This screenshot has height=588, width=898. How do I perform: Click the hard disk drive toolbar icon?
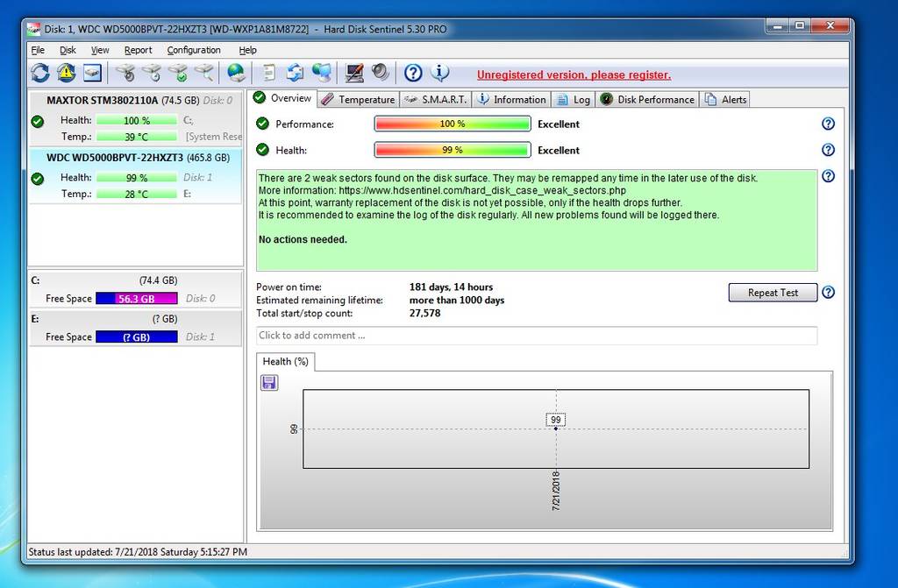coord(92,73)
